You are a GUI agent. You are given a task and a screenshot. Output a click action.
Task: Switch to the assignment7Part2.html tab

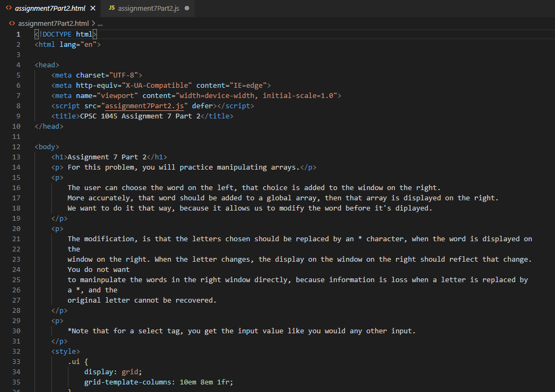[50, 8]
